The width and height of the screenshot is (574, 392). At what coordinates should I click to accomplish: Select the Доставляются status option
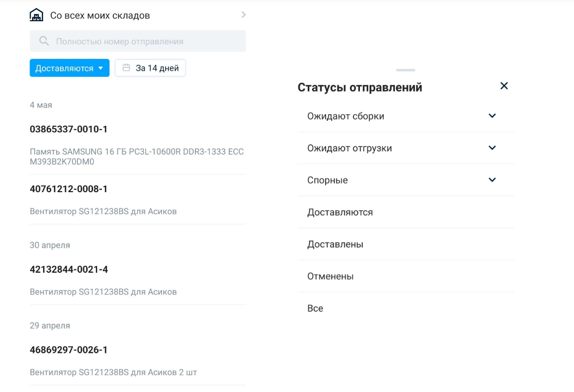tap(340, 212)
